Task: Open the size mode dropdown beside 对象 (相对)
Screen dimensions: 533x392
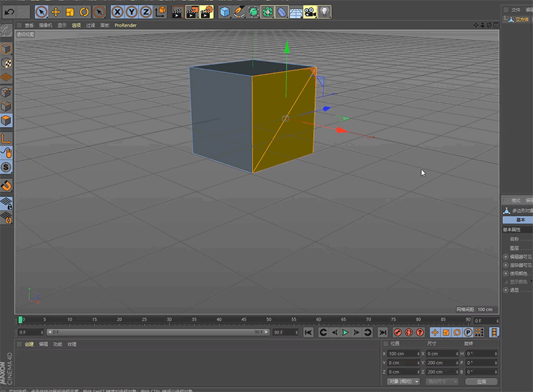Action: (x=442, y=381)
